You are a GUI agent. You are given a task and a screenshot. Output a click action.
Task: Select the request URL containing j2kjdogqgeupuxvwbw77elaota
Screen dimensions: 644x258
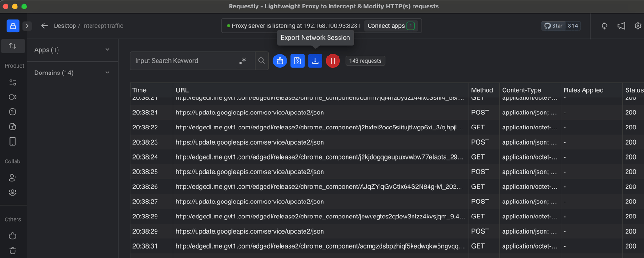coord(320,157)
